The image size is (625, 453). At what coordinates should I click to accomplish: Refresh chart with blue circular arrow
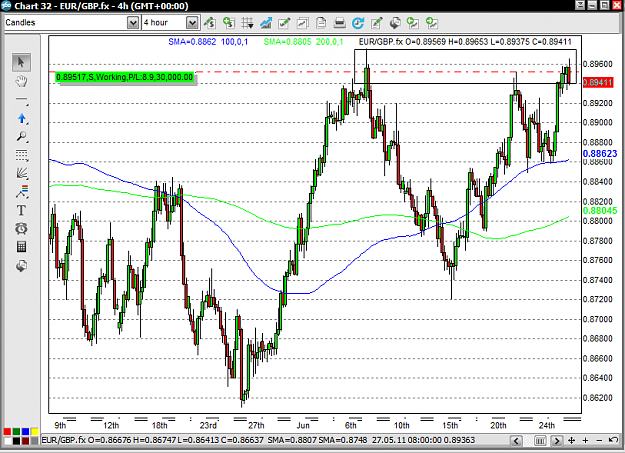[358, 23]
